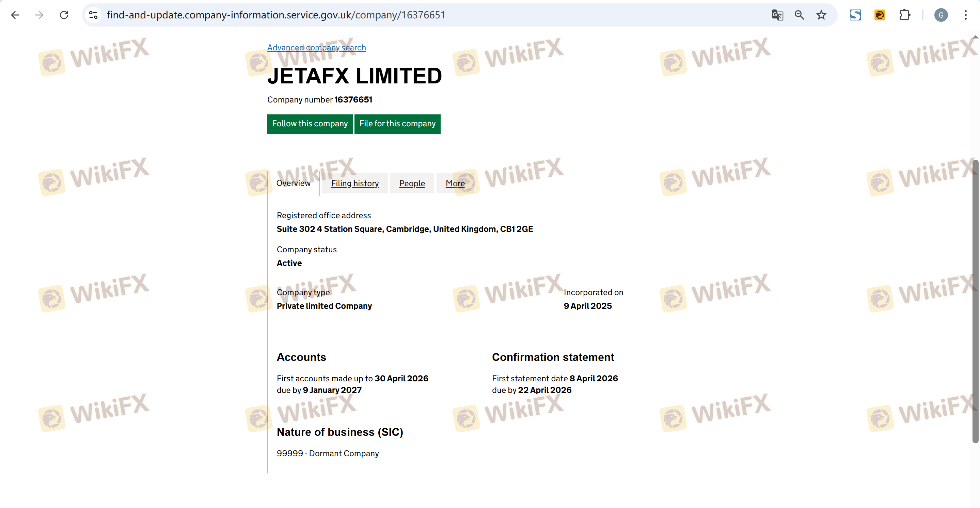Click the URL address bar field

[x=418, y=15]
